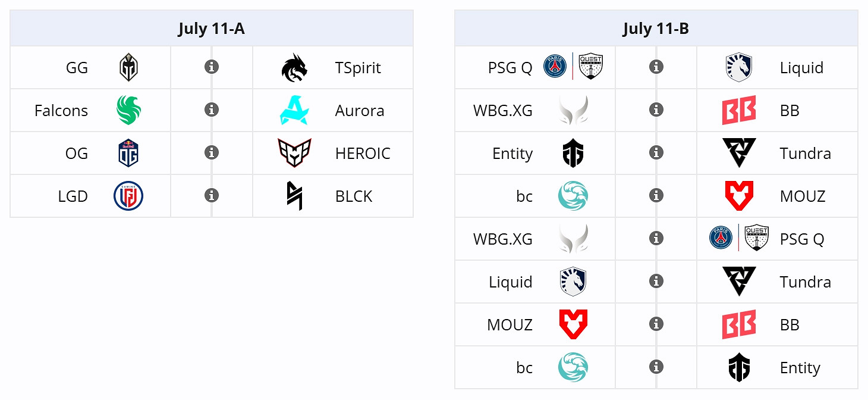Image resolution: width=868 pixels, height=400 pixels.
Task: Show info for PSG Q vs Liquid
Action: pos(656,67)
